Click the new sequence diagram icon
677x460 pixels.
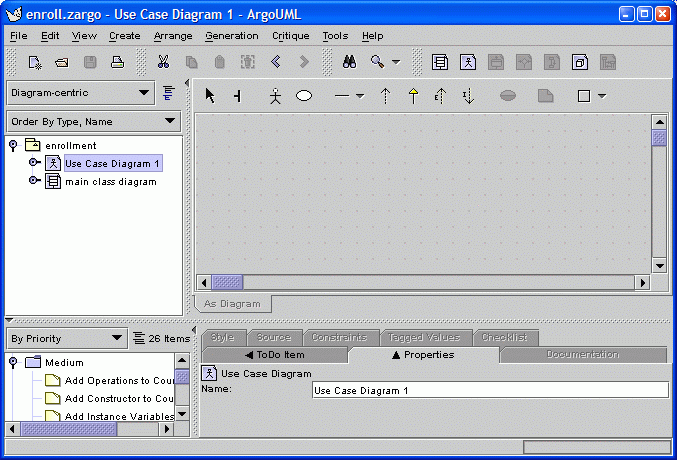tap(608, 63)
